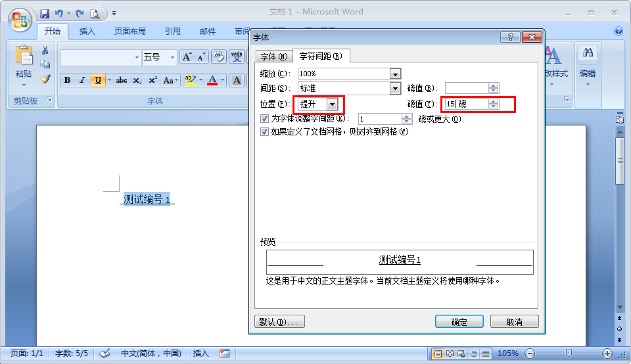This screenshot has width=631, height=364.
Task: Toggle Bold formatting in the ribbon
Action: (67, 80)
